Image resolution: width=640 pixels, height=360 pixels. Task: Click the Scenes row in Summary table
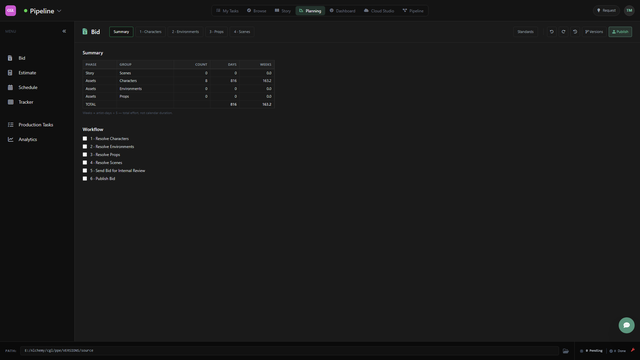point(178,73)
